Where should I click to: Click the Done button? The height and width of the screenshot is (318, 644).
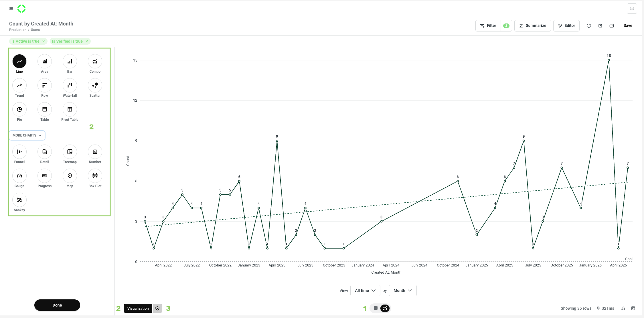[57, 305]
